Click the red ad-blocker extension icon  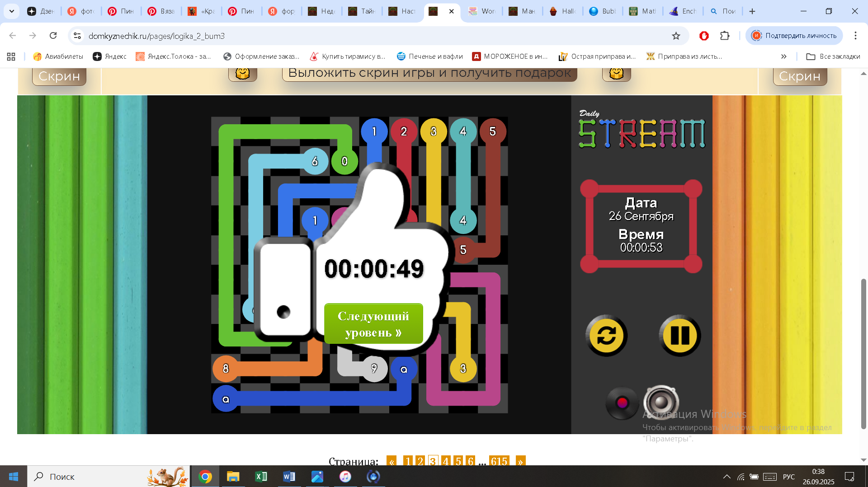tap(704, 36)
